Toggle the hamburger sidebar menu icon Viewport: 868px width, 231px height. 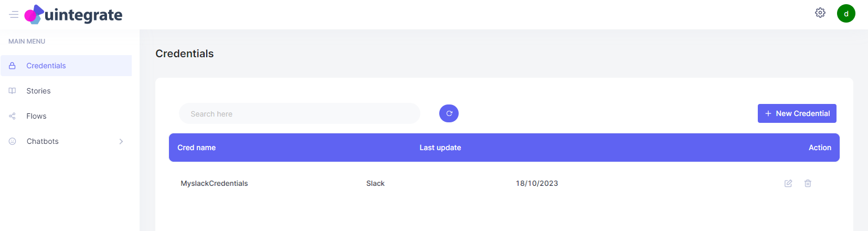(14, 15)
